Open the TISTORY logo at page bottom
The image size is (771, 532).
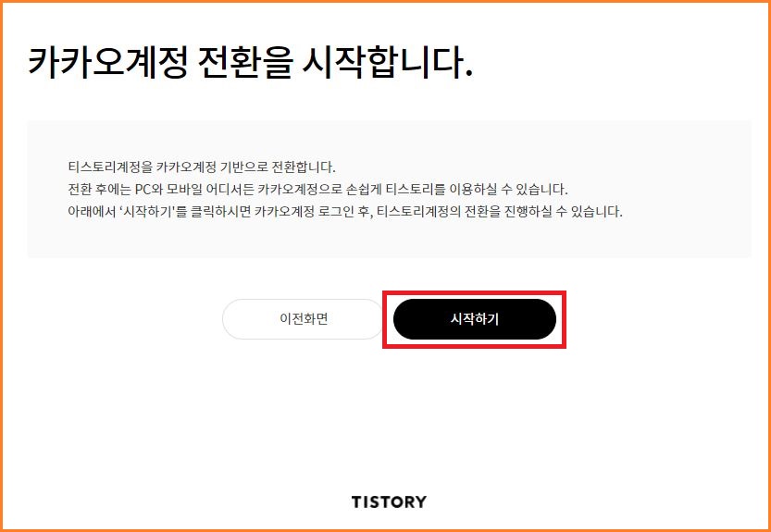pos(389,502)
